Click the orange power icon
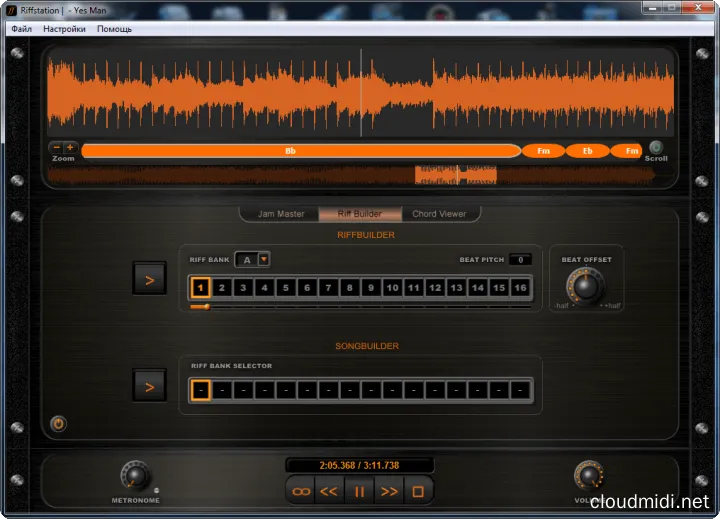This screenshot has height=519, width=720. pyautogui.click(x=58, y=424)
